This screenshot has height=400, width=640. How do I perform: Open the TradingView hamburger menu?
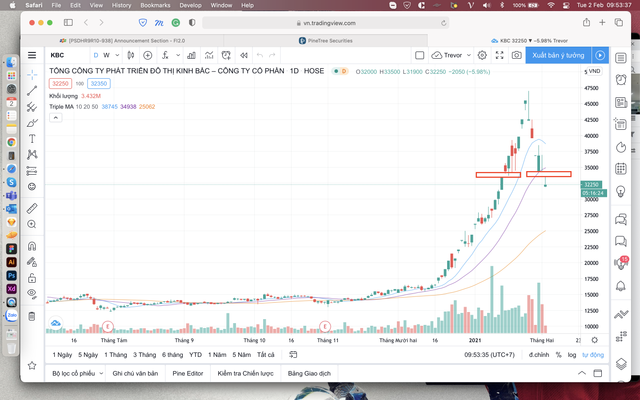[x=32, y=55]
